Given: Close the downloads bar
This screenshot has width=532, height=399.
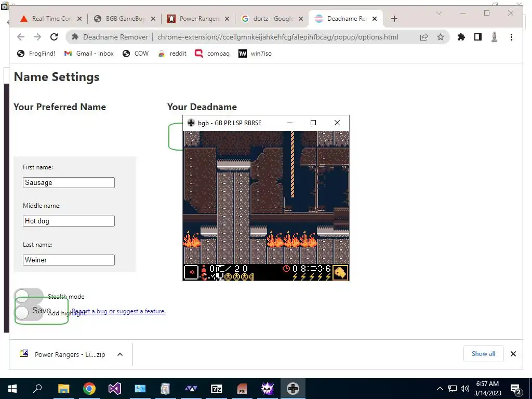Looking at the screenshot, I should tap(513, 354).
